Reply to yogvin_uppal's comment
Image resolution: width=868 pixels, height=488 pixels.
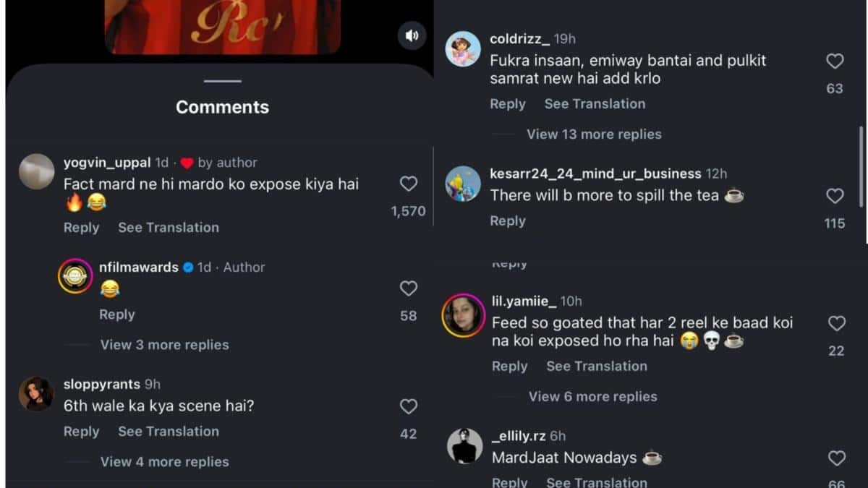coord(81,228)
